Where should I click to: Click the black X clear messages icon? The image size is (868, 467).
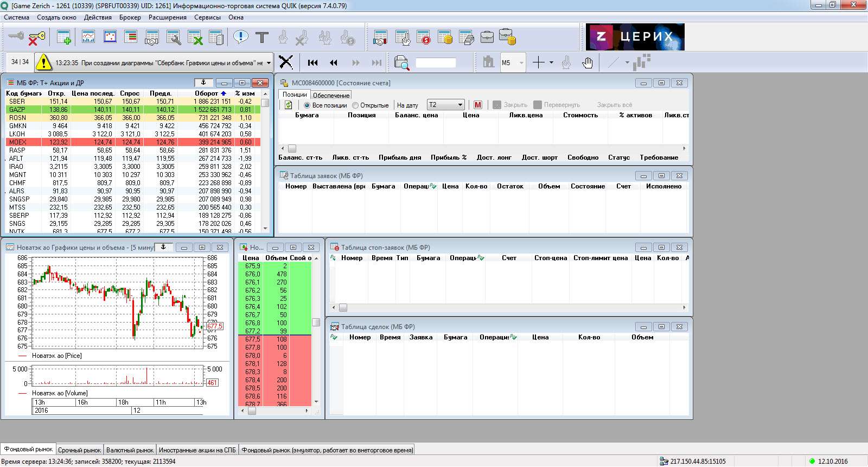(x=286, y=63)
